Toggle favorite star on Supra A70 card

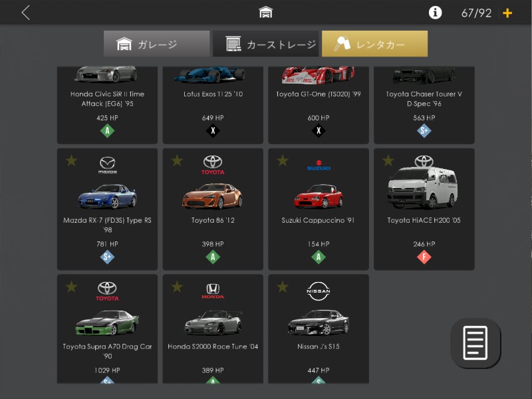[x=71, y=287]
